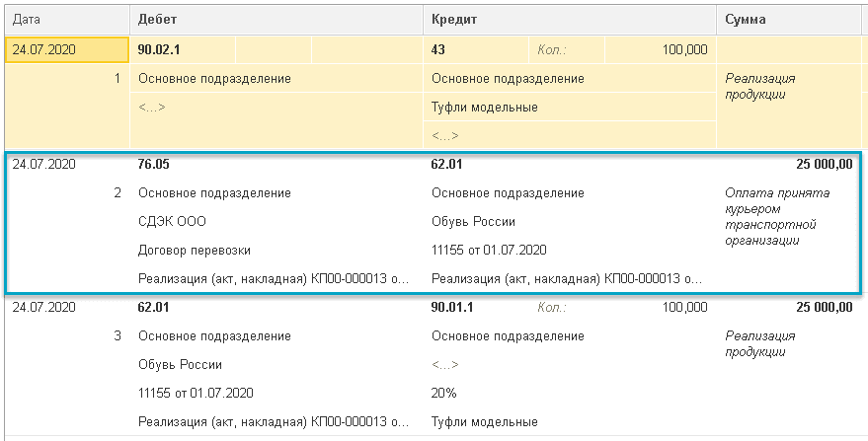Select the empty <...> debit cell in entry 1
The height and width of the screenshot is (441, 868).
[x=152, y=107]
